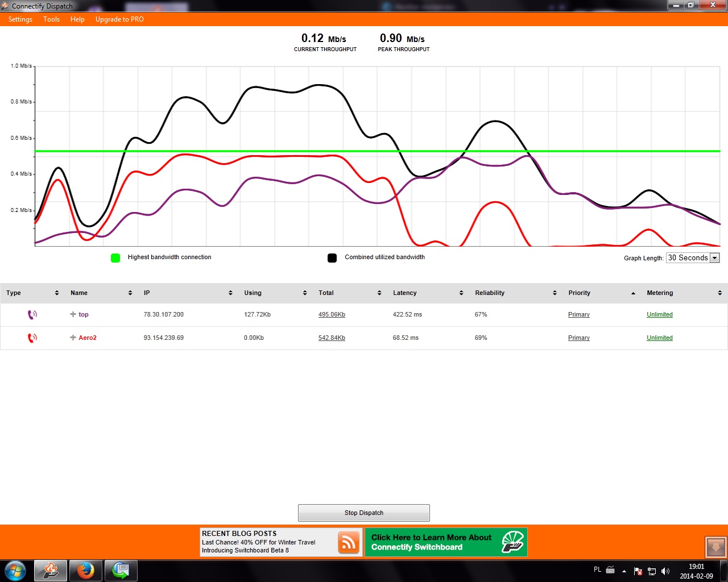Image resolution: width=728 pixels, height=582 pixels.
Task: Open the Tools menu
Action: click(51, 19)
